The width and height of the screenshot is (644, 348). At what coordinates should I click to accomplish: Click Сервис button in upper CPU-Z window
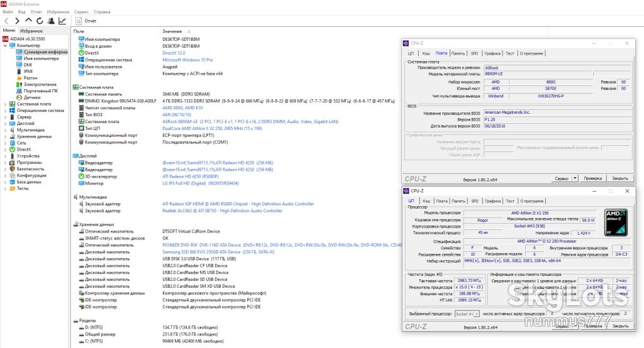562,178
